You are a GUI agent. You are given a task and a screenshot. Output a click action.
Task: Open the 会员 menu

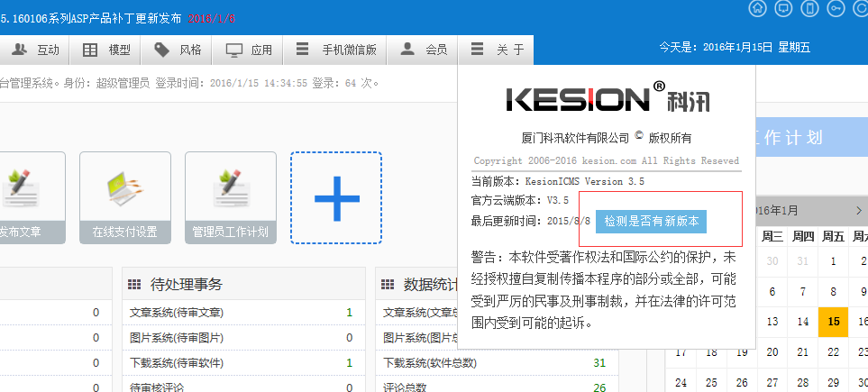[424, 50]
